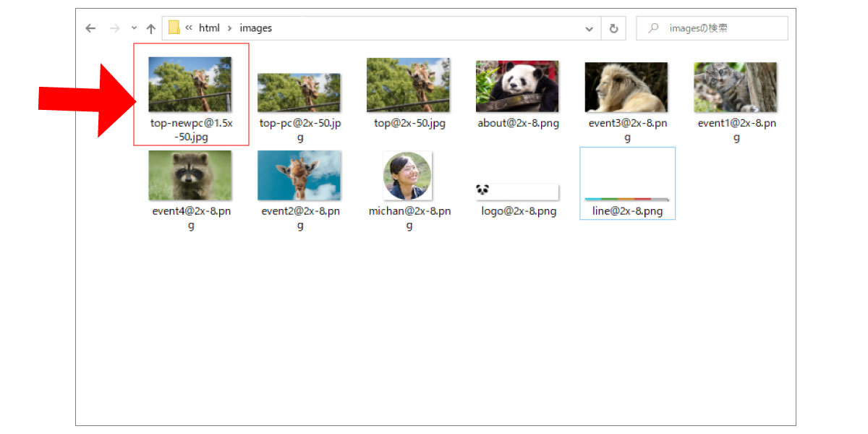Select the logo@2x-8.png thumbnail
Image resolution: width=868 pixels, height=434 pixels.
(517, 192)
